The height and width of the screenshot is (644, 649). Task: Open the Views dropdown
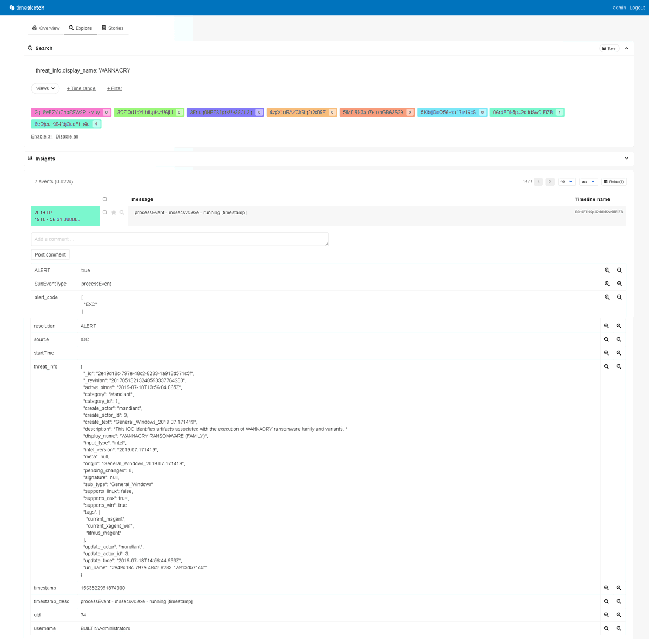[45, 88]
